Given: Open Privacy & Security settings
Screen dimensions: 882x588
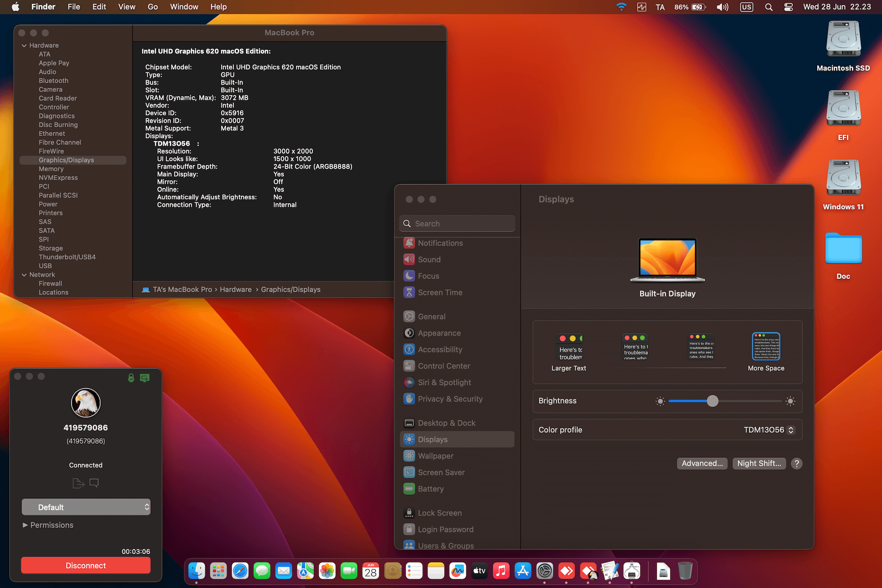Looking at the screenshot, I should [457, 399].
